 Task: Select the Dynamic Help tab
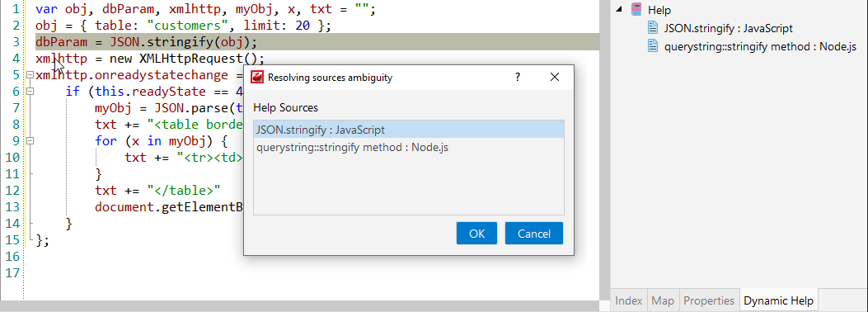tap(779, 301)
